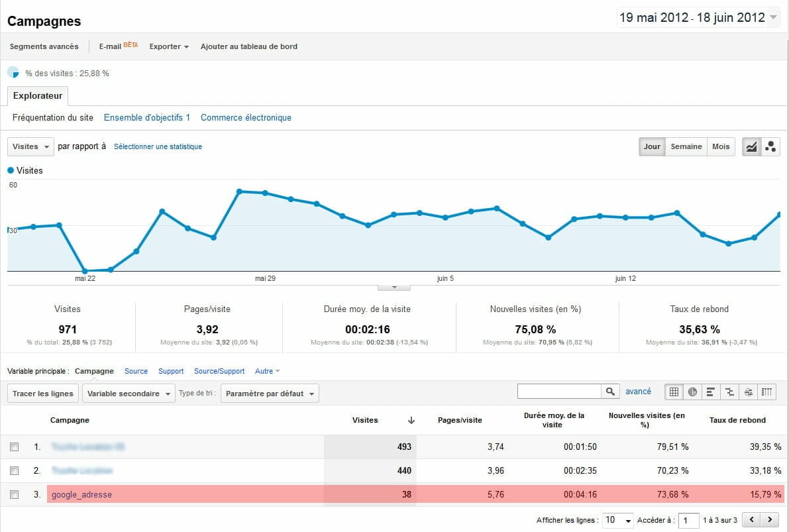Switch table to pie chart percentage view

click(x=692, y=392)
